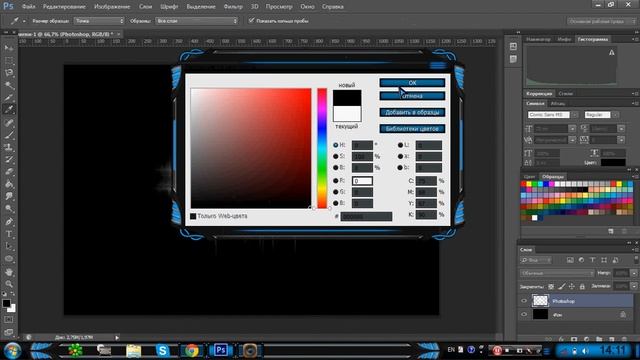Open the sample layers dropdown
640x360 pixels.
(196, 20)
